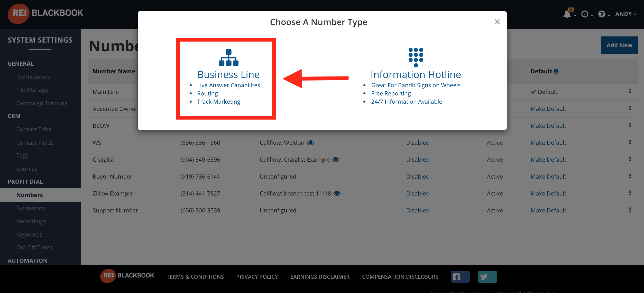Select the Information Hotline keypad icon
644x293 pixels.
(416, 57)
